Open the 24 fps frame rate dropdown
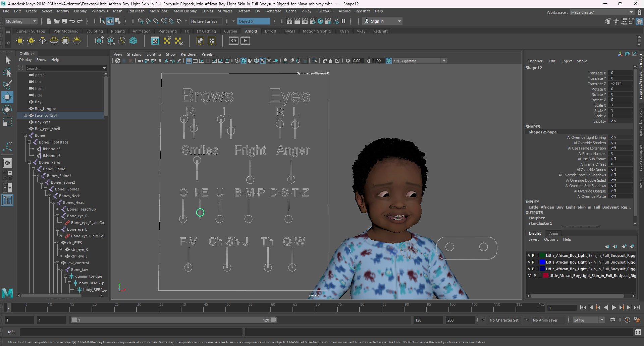Viewport: 644px width, 346px height. tap(589, 320)
